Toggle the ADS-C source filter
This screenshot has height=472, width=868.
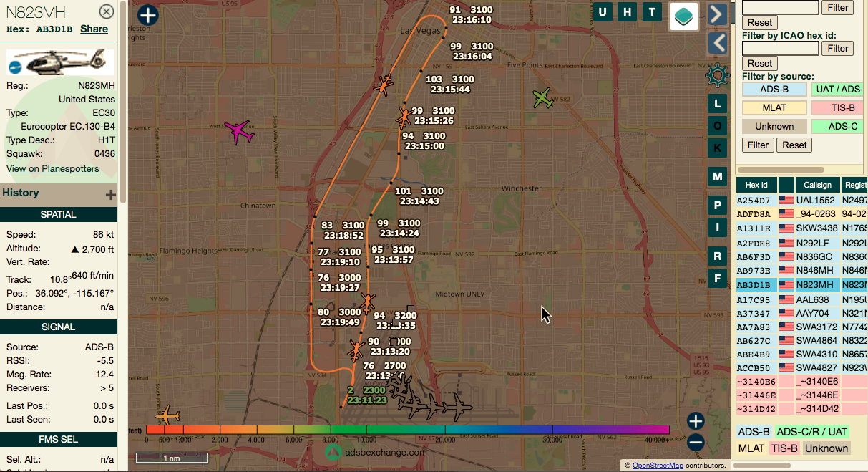[x=839, y=126]
